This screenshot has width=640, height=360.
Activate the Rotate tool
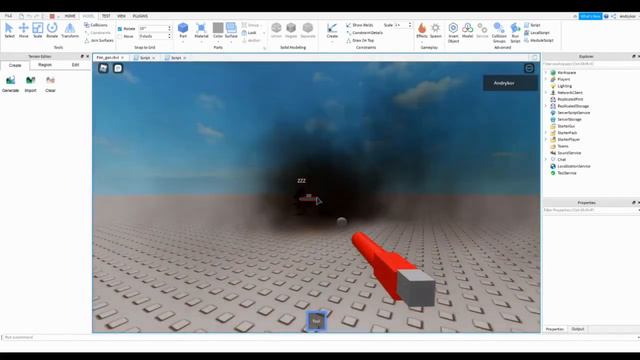[52, 30]
